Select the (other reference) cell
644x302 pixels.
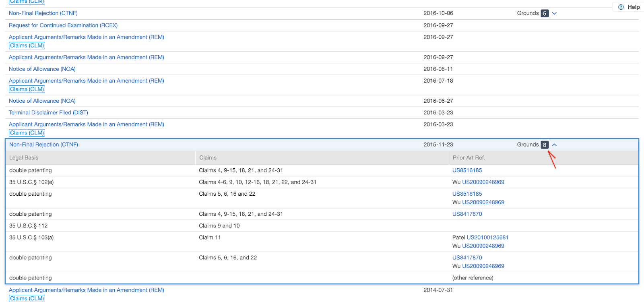[x=473, y=278]
